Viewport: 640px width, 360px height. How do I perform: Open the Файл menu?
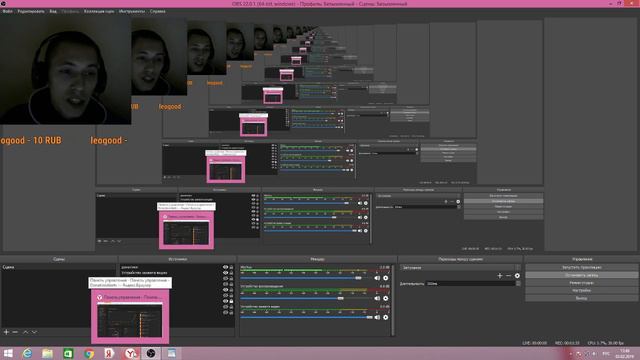(7, 11)
